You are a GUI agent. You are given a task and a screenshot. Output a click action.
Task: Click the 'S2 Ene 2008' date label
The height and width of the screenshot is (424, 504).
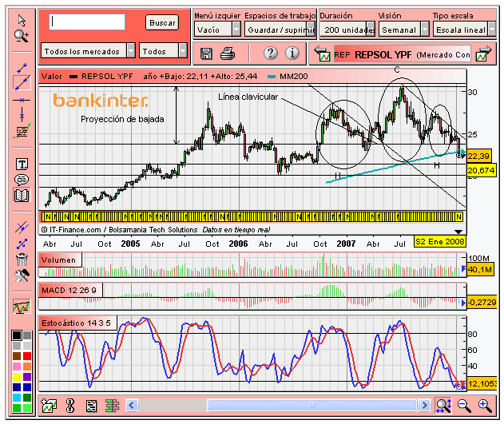(x=440, y=241)
